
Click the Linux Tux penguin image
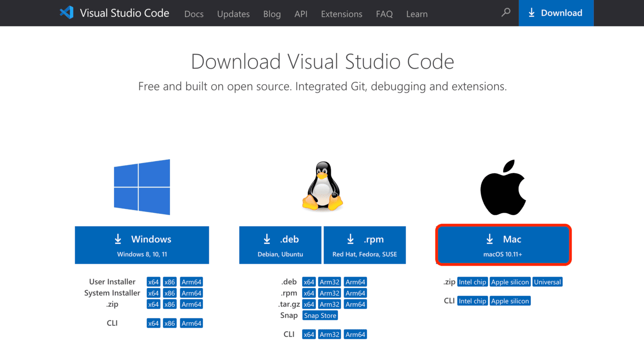(x=323, y=186)
